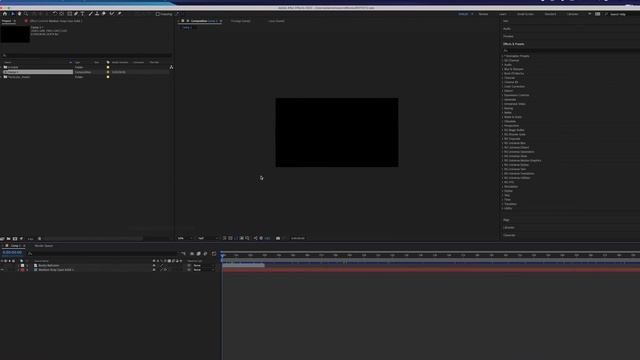This screenshot has width=640, height=360.
Task: Open viewer resolution Full dropdown
Action: point(207,238)
